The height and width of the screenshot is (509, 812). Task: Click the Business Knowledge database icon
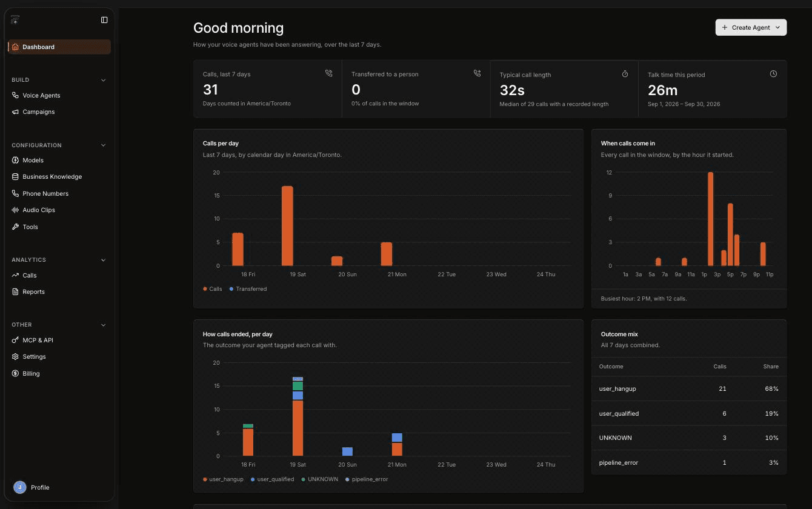[x=16, y=176]
